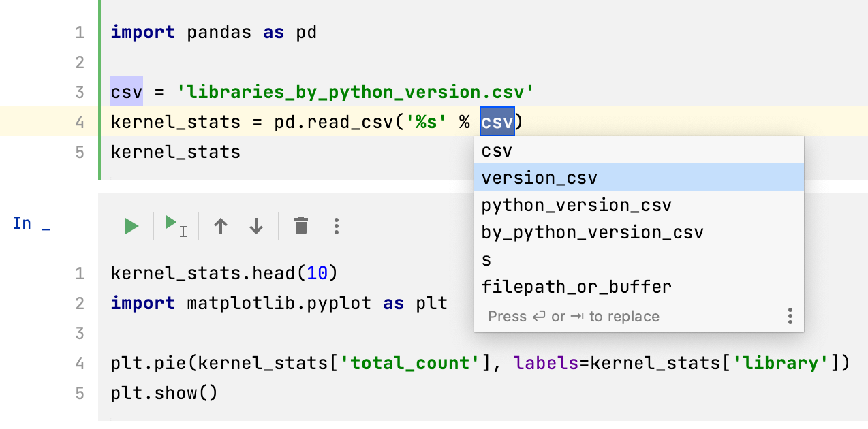Select the csv suggestion
Viewport: 868px width, 429px height.
498,150
